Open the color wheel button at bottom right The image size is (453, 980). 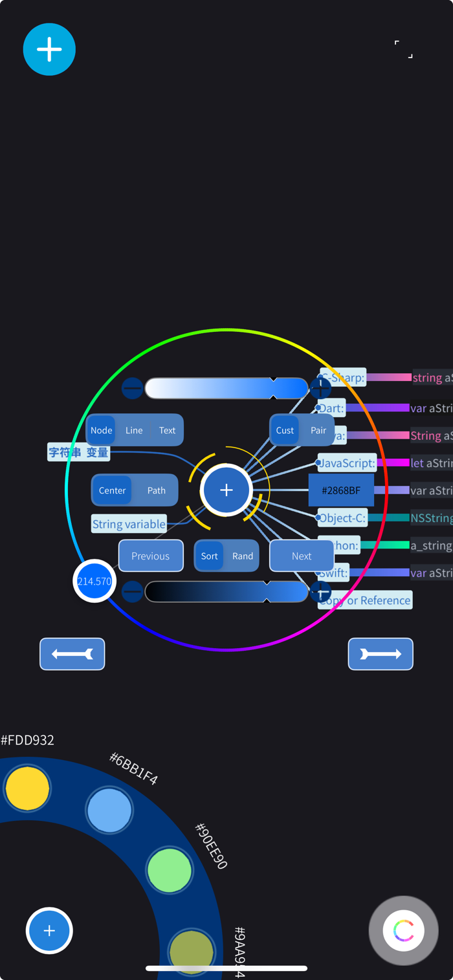[x=404, y=930]
